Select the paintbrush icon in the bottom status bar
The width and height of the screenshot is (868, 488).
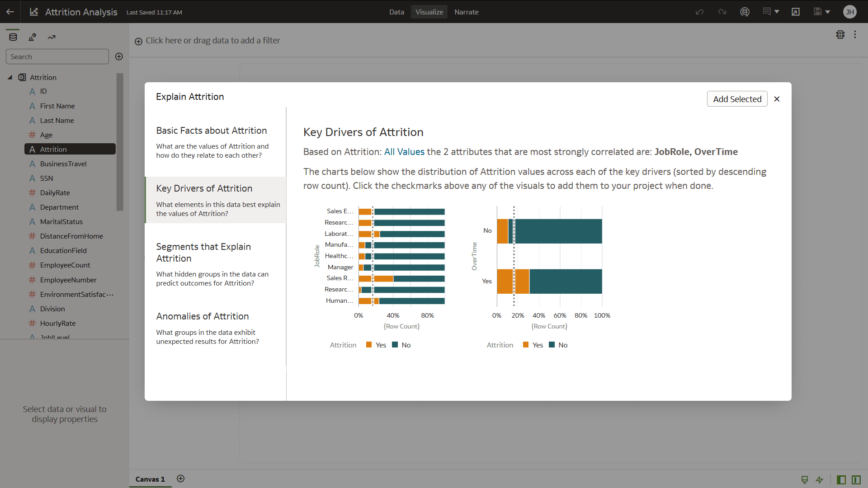click(x=805, y=480)
